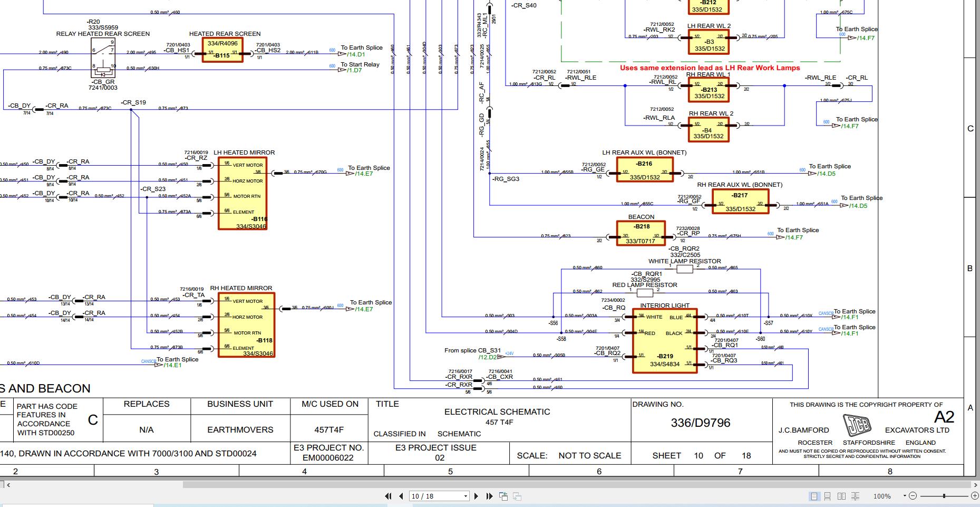Toggle two-page continuous scrolling view
This screenshot has height=507, width=980.
(x=855, y=496)
